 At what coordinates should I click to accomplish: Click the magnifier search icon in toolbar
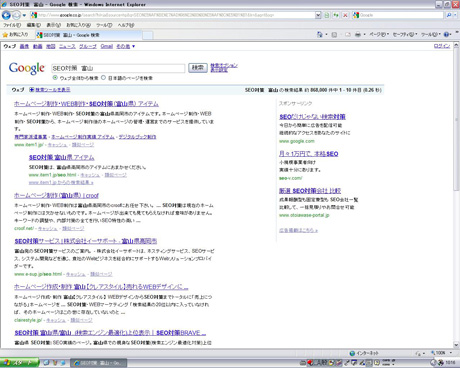[x=449, y=15]
